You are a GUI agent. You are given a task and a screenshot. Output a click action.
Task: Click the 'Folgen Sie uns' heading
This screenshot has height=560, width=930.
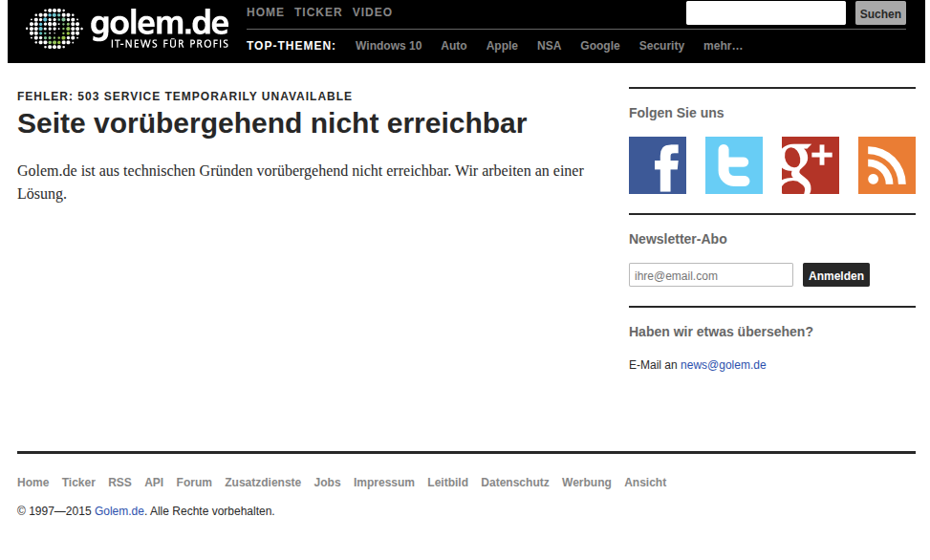pyautogui.click(x=676, y=113)
